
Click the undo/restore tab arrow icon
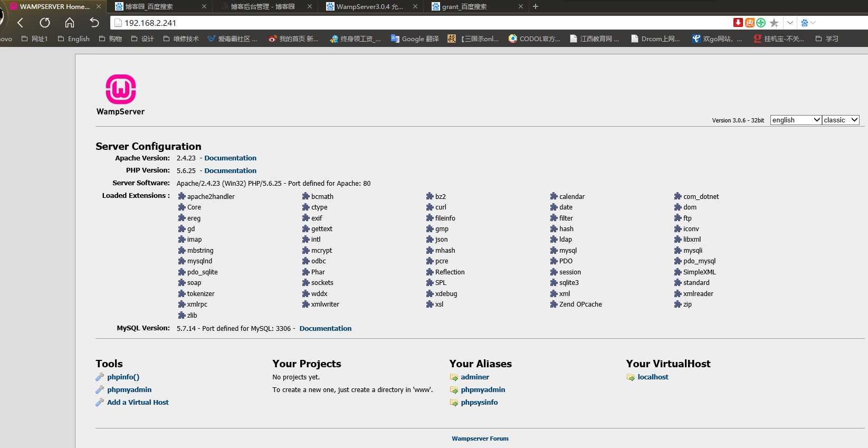pos(94,23)
